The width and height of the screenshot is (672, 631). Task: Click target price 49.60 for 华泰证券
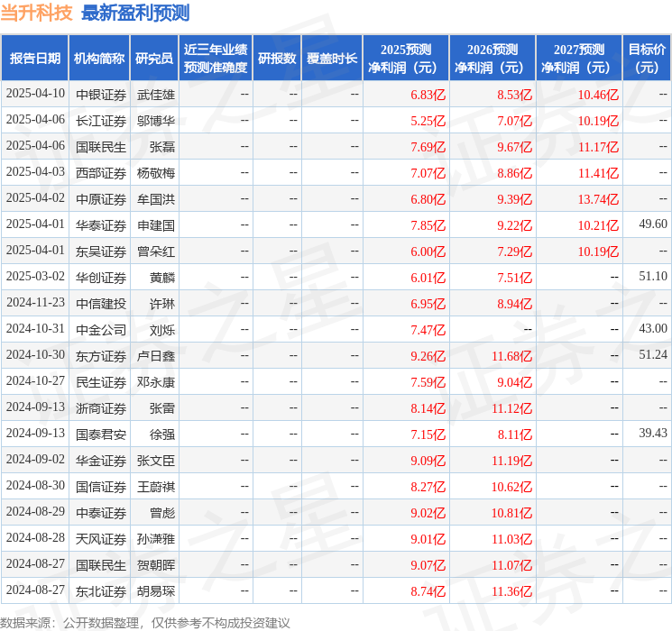click(x=652, y=224)
